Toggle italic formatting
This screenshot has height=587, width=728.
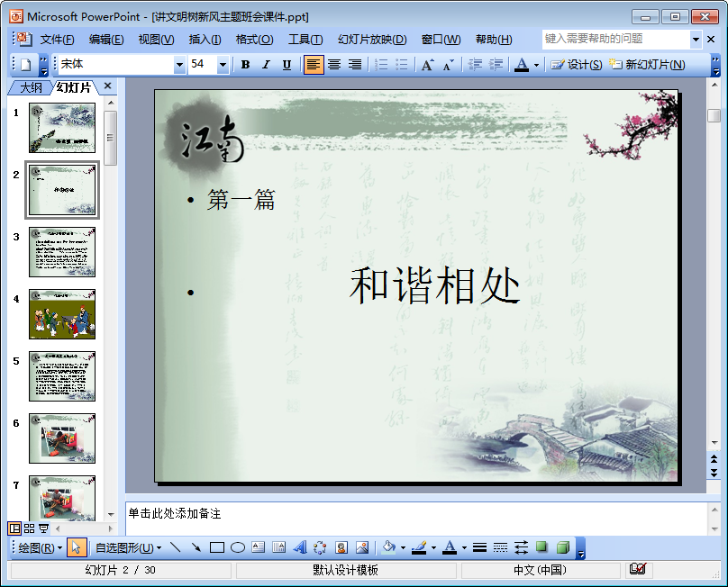266,65
